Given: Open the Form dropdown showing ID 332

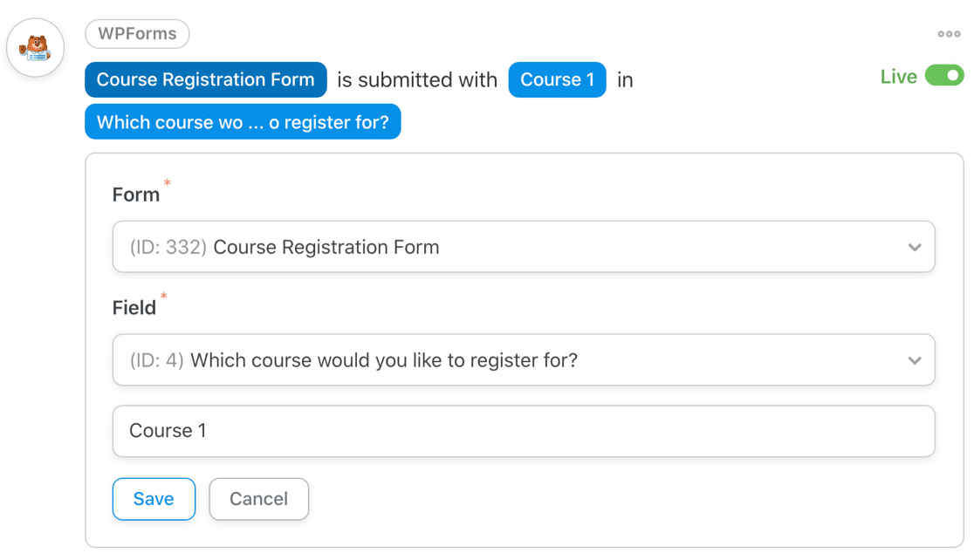Looking at the screenshot, I should pos(524,247).
